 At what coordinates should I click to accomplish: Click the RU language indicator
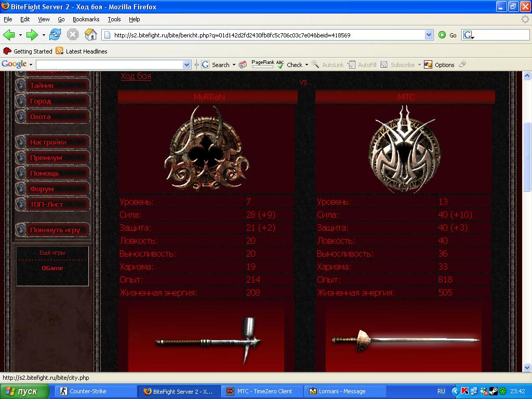[x=441, y=391]
